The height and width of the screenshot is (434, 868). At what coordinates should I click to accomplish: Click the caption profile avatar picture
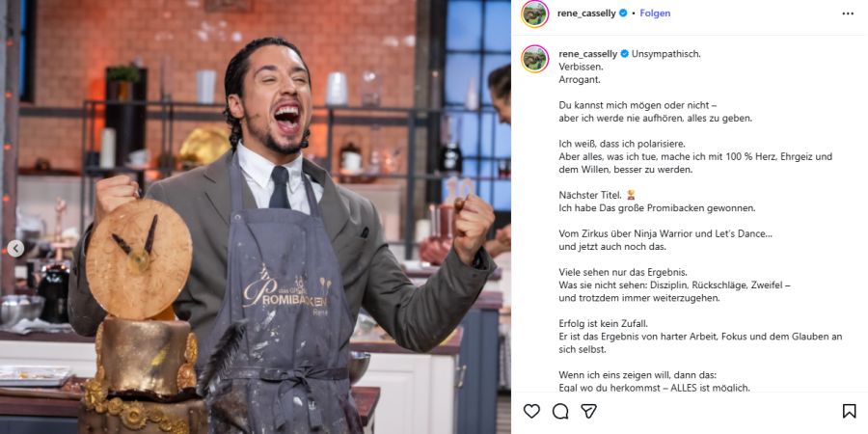[534, 59]
